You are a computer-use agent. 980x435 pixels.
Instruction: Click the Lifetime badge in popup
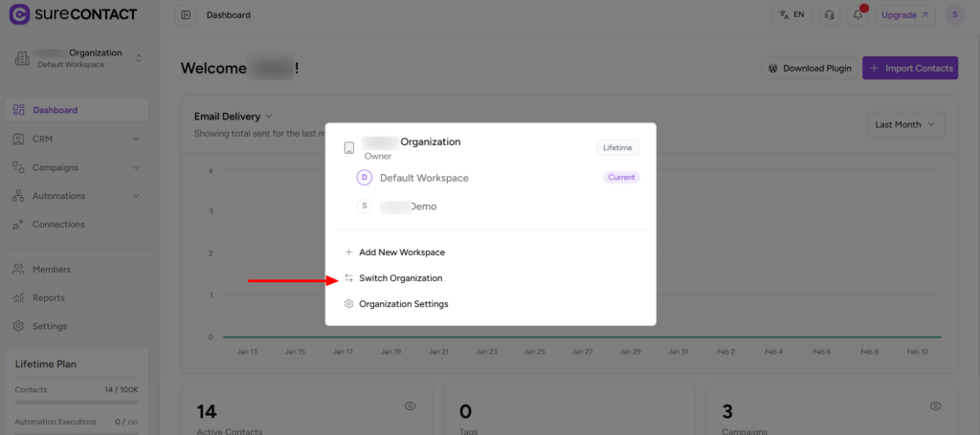tap(617, 148)
